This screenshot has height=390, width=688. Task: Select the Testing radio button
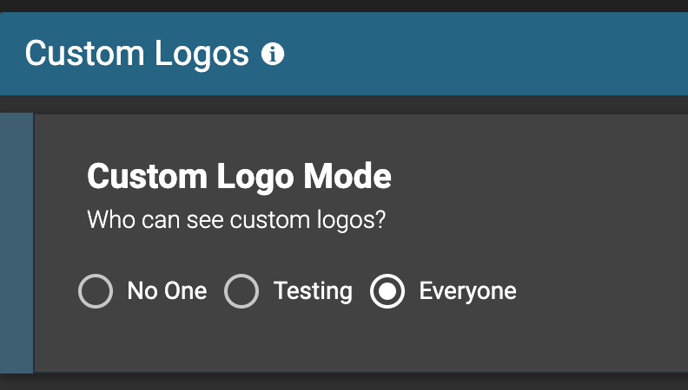point(241,291)
